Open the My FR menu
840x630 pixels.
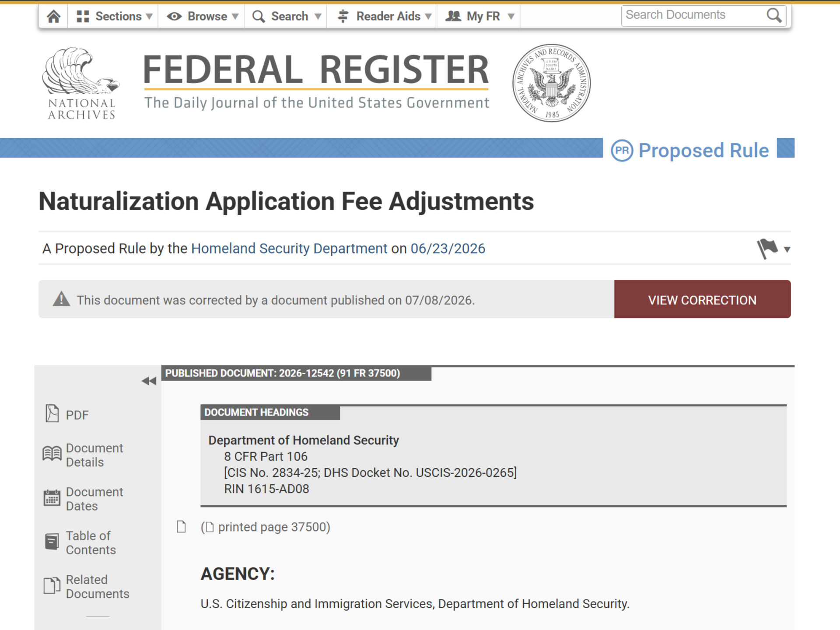pyautogui.click(x=479, y=16)
